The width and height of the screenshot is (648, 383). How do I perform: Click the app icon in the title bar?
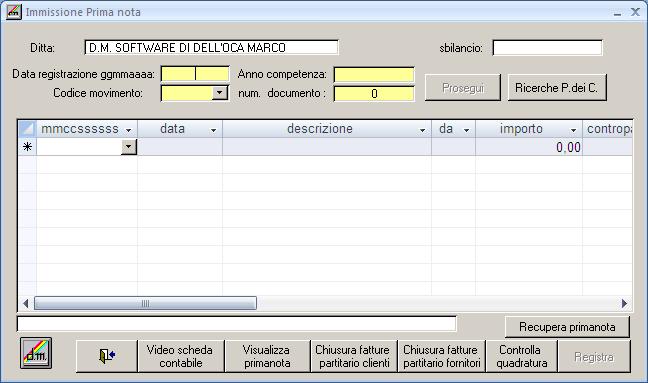coord(14,12)
